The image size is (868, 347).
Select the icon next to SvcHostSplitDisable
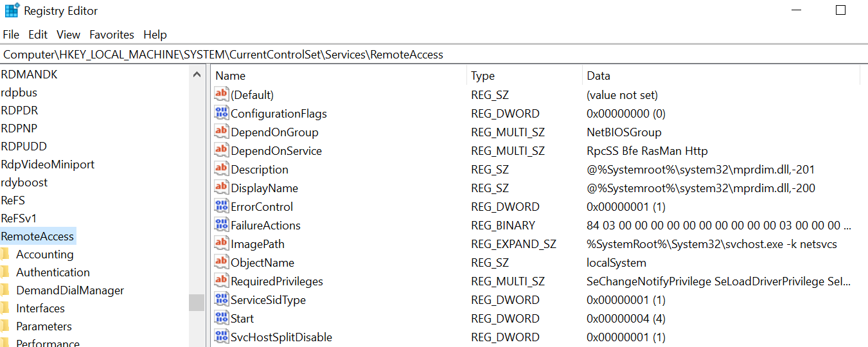coord(222,337)
